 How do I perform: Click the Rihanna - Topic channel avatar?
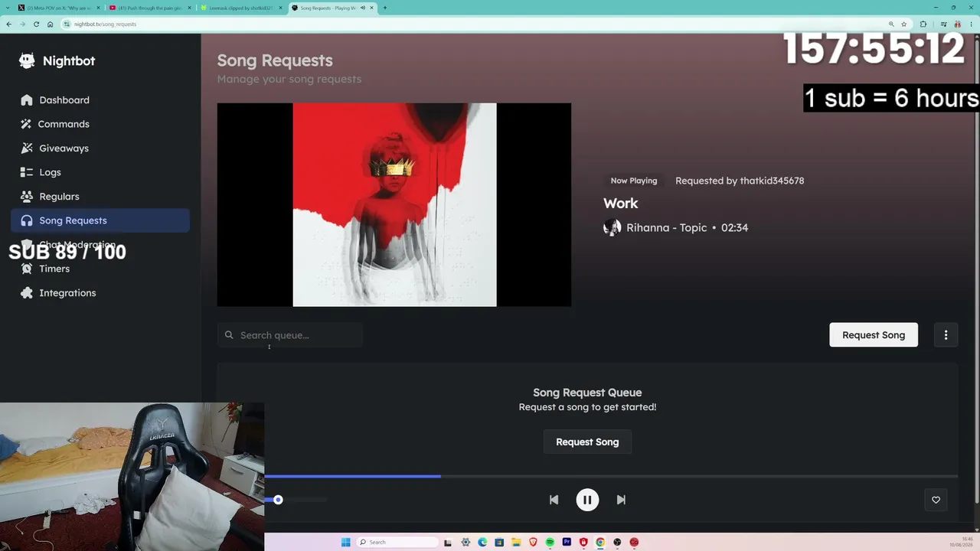pyautogui.click(x=612, y=227)
